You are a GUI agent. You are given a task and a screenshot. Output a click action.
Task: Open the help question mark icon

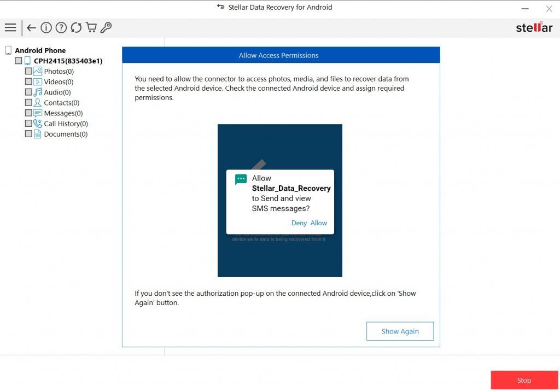point(61,27)
